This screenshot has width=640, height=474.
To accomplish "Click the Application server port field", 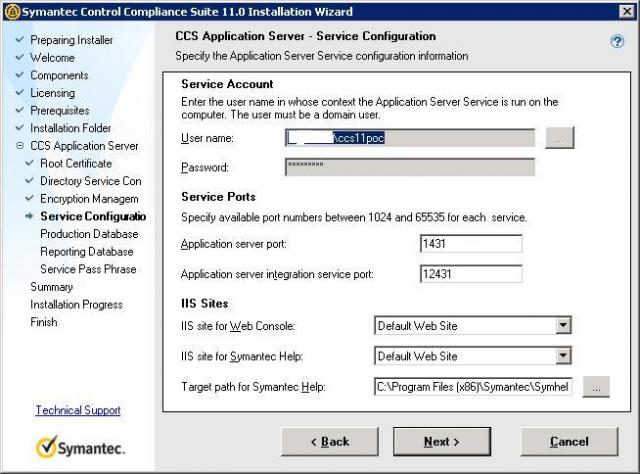I will coord(471,244).
